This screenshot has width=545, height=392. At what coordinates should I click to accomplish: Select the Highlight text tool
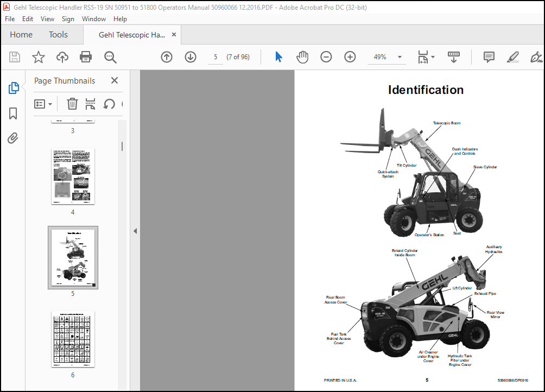point(512,57)
